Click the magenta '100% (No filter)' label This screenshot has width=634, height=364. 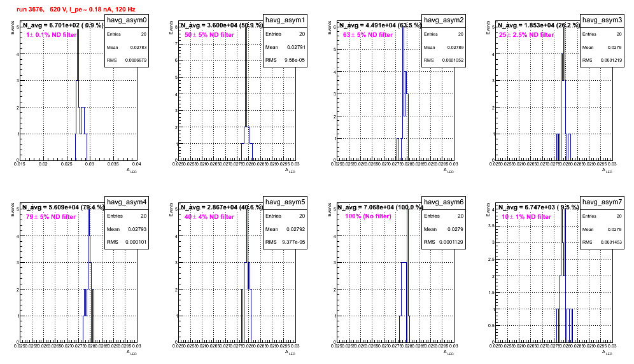pyautogui.click(x=369, y=216)
